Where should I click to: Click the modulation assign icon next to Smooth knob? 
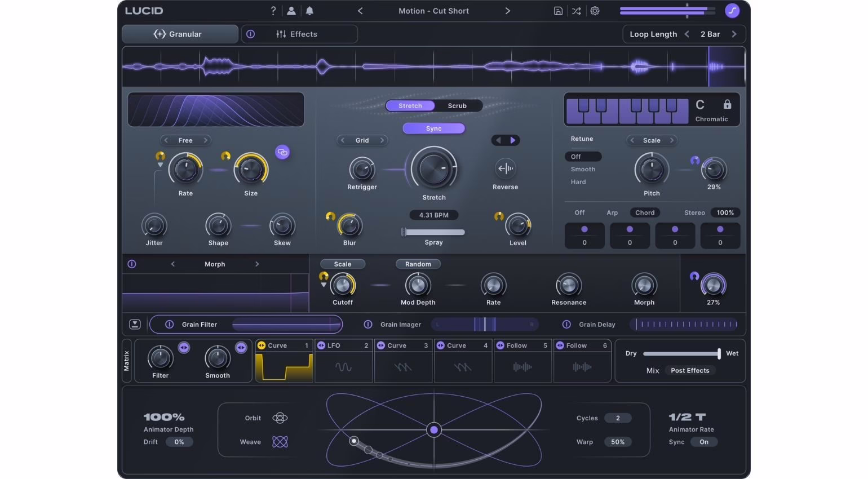tap(241, 348)
